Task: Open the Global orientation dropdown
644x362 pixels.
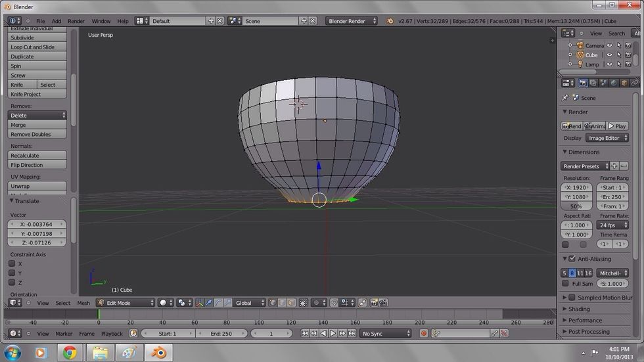Action: 250,303
